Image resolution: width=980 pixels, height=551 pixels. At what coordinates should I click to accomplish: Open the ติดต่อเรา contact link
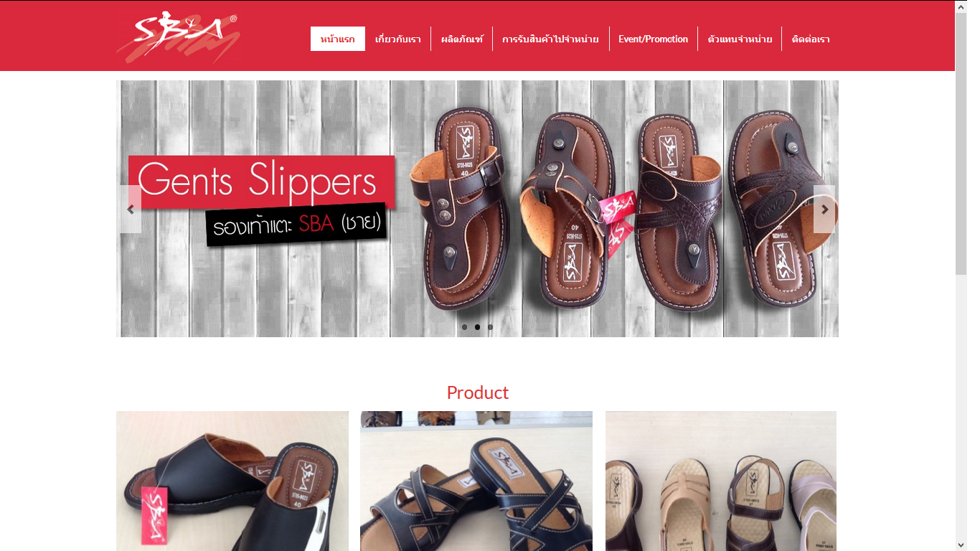pos(811,39)
